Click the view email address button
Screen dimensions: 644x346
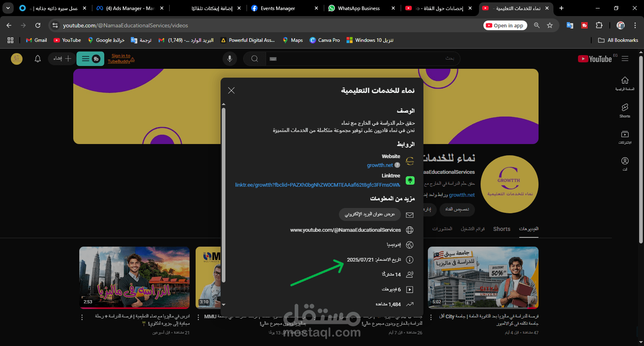(370, 214)
